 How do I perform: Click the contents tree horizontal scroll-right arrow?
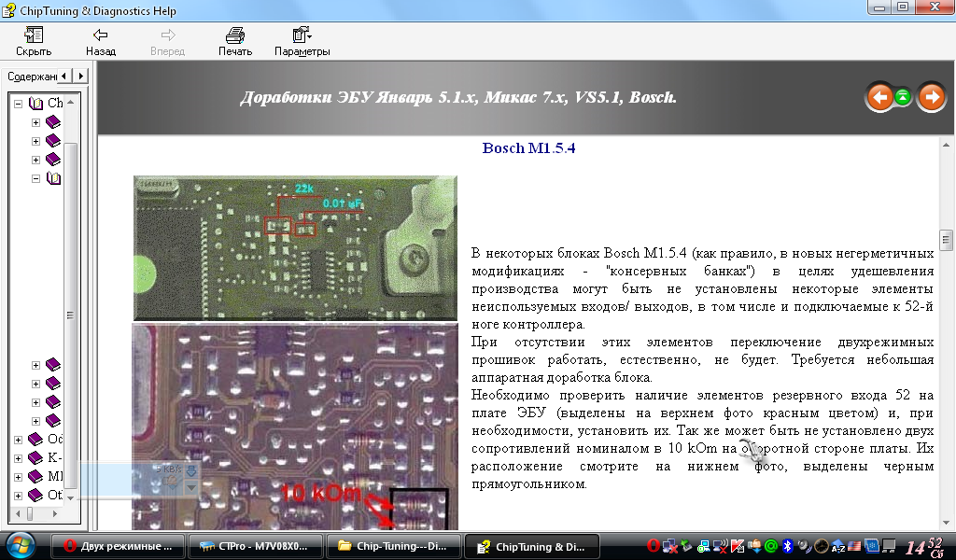point(55,513)
